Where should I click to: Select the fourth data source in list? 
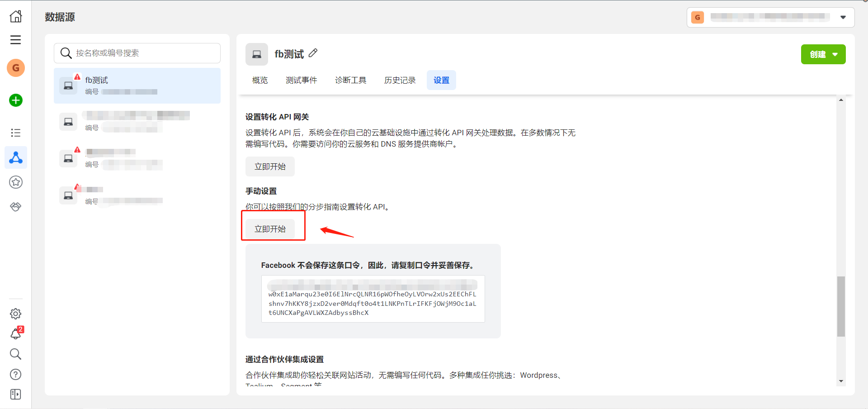137,195
